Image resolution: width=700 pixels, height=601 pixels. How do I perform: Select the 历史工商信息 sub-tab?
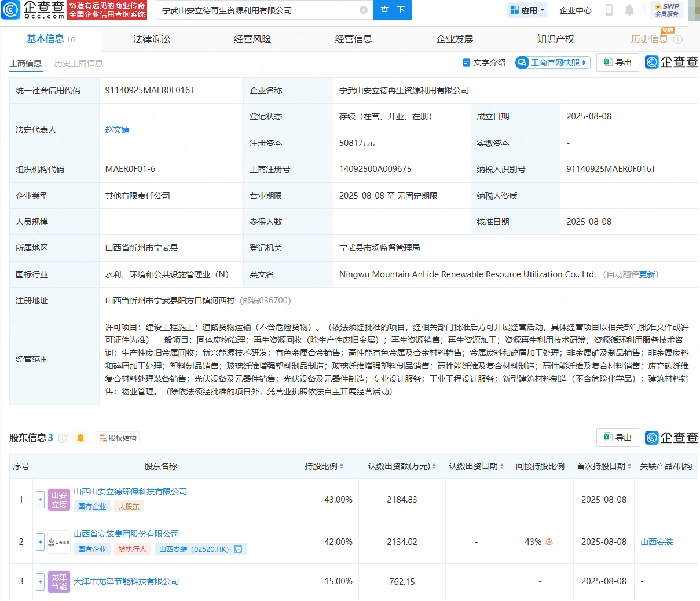(x=79, y=63)
